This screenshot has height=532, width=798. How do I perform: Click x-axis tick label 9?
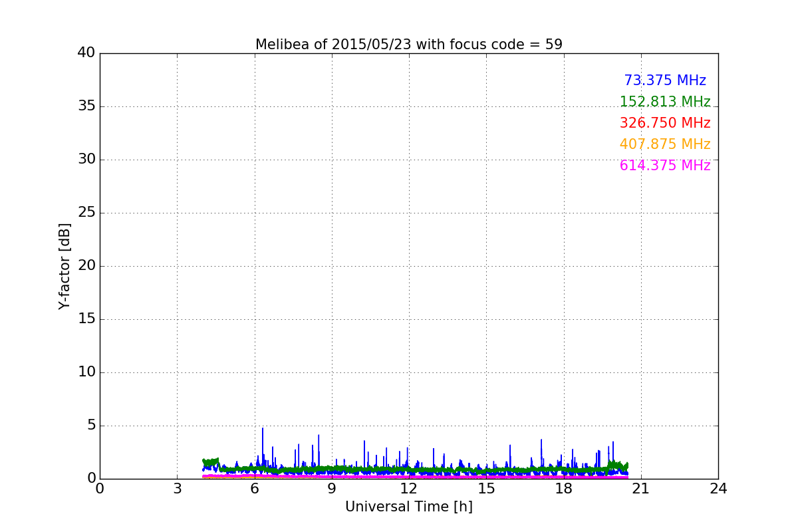(332, 489)
